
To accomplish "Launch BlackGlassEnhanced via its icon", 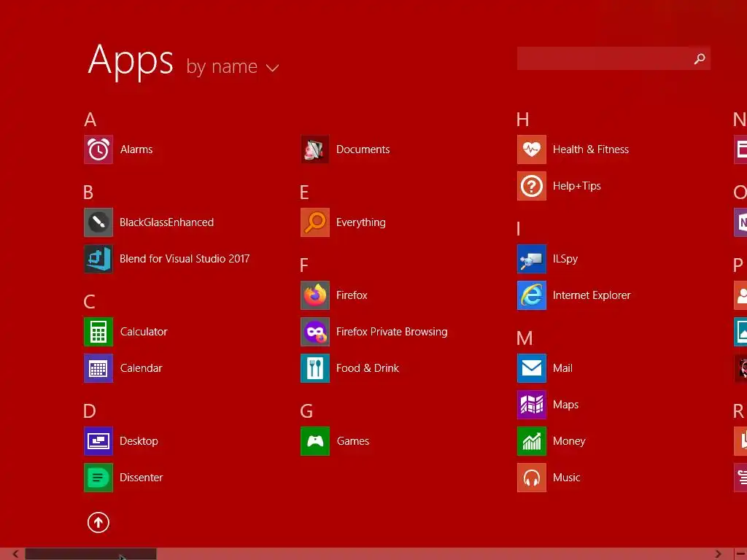I will tap(98, 222).
